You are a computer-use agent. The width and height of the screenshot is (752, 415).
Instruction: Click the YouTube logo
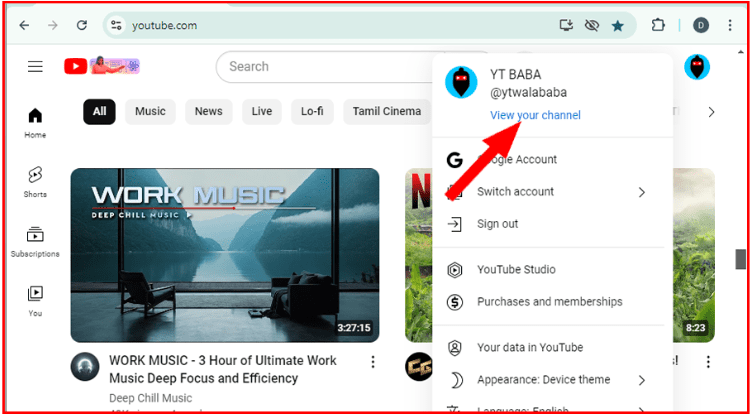[102, 66]
